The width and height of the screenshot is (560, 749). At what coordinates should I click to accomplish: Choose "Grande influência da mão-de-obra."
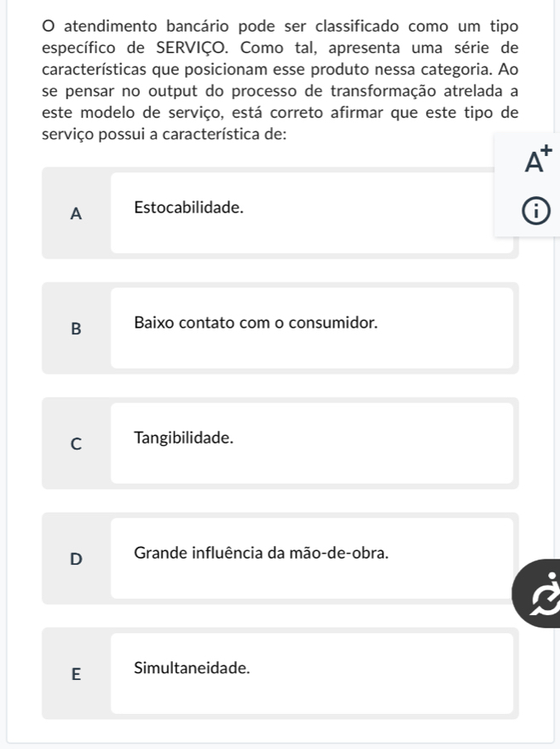261,553
